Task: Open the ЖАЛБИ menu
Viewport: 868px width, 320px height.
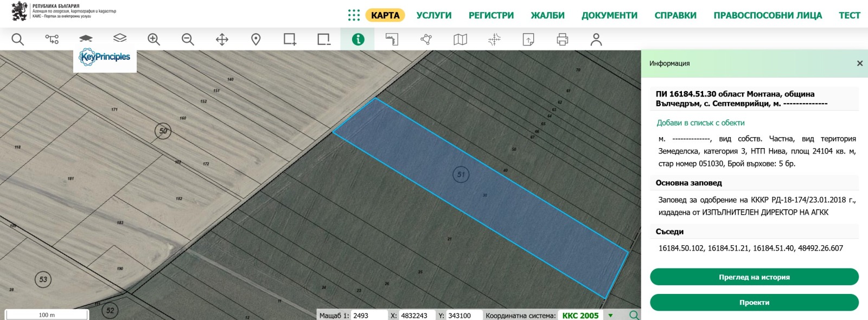Action: 547,15
